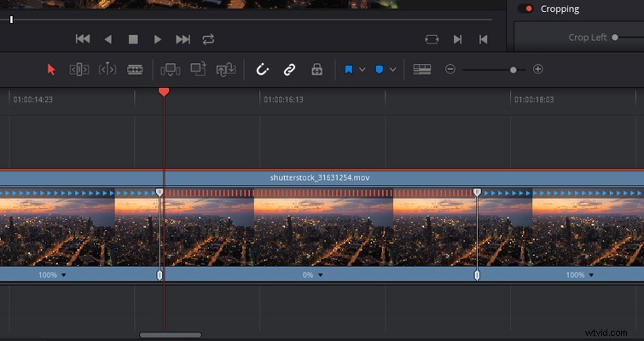Image resolution: width=644 pixels, height=341 pixels.
Task: Play video in reverse
Action: click(x=108, y=39)
